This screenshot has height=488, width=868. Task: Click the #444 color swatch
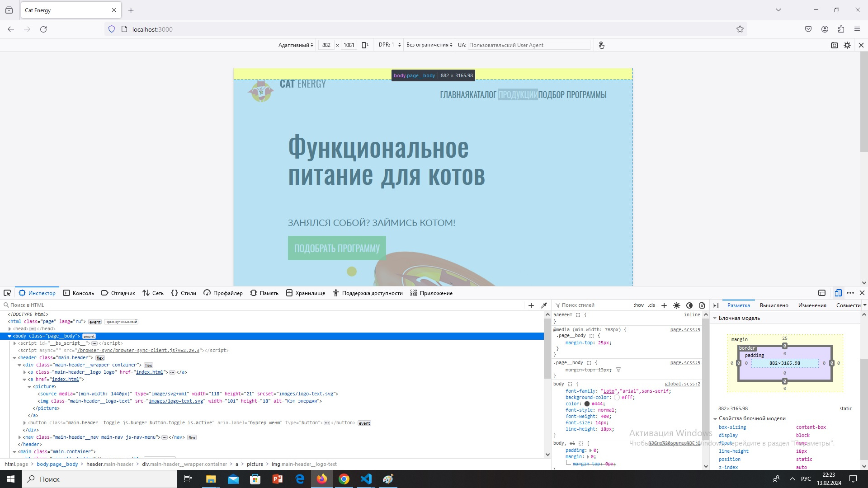click(587, 404)
